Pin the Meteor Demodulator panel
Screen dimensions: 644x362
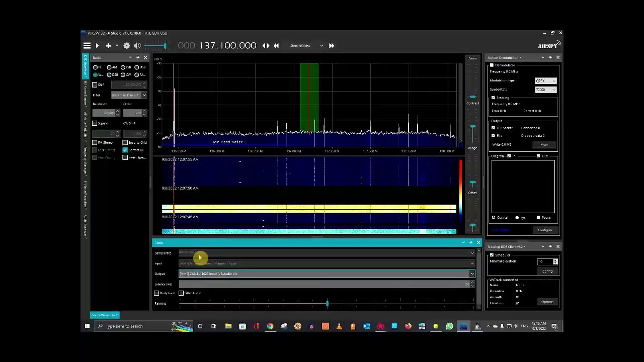550,58
